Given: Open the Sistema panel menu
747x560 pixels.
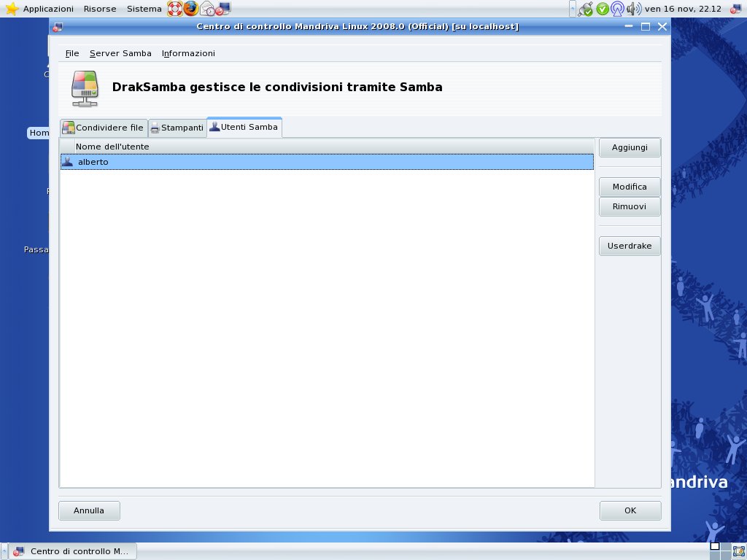Looking at the screenshot, I should point(144,9).
